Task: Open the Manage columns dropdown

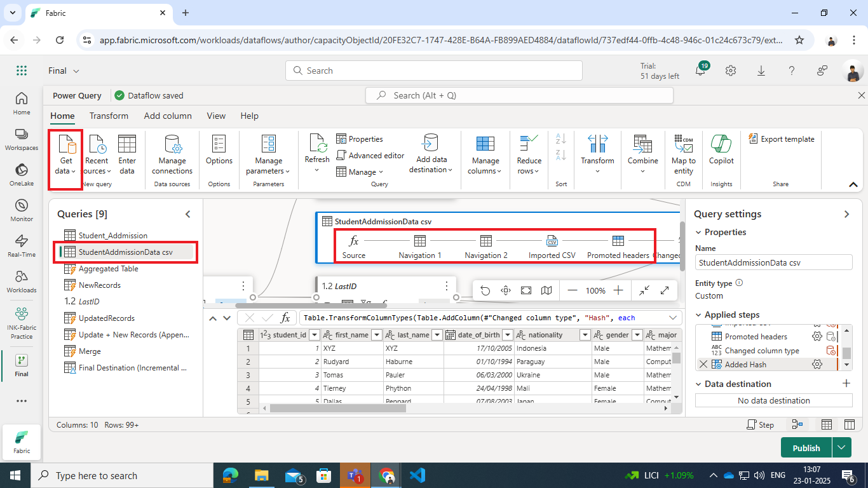Action: (x=485, y=154)
